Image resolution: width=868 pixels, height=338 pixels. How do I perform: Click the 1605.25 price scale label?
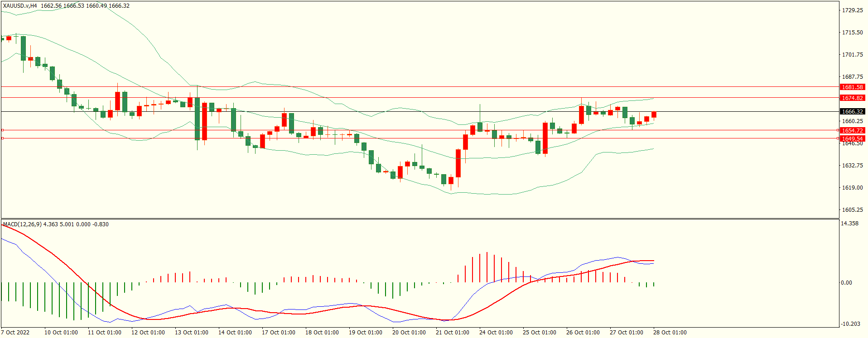(x=852, y=210)
